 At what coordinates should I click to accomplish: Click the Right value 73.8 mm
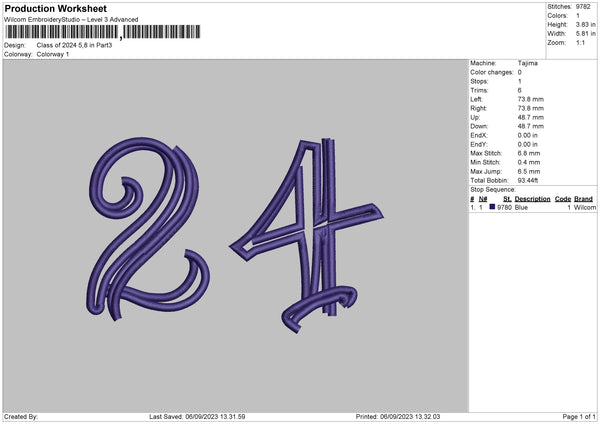pyautogui.click(x=531, y=108)
